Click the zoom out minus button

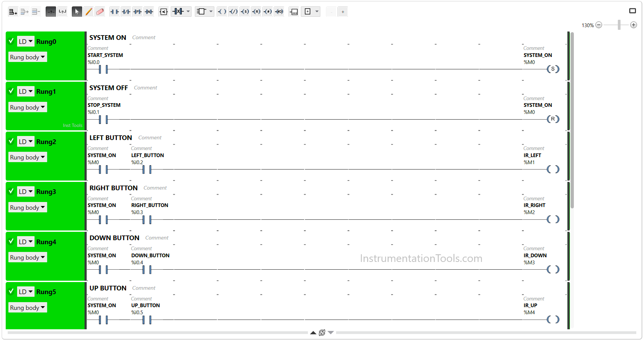(x=599, y=25)
